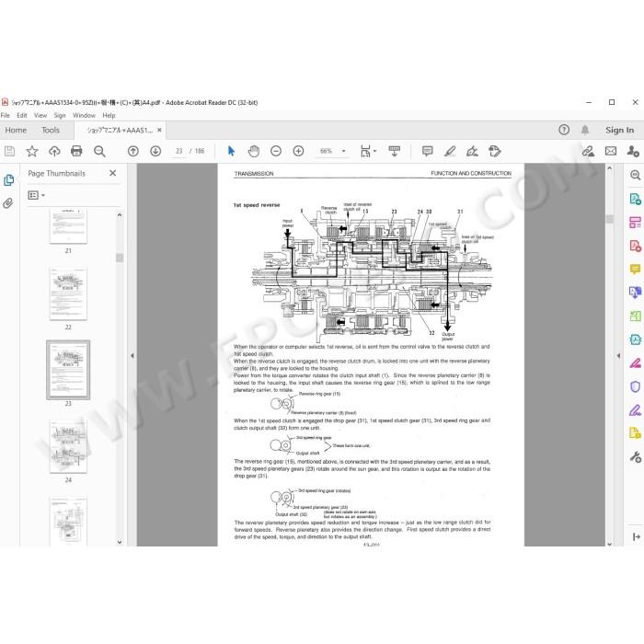Screen dimensions: 644x644
Task: Click the document vertical scrollbar thumb
Action: click(610, 219)
